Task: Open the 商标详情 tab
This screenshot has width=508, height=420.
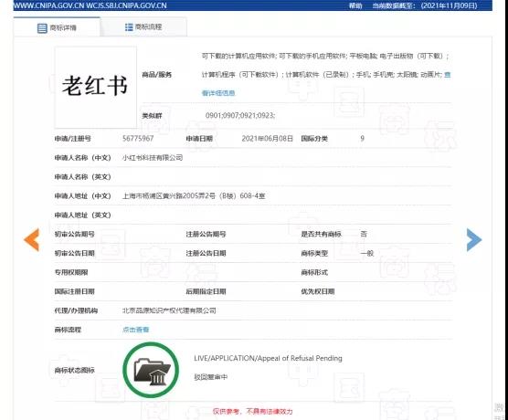Action: tap(57, 27)
